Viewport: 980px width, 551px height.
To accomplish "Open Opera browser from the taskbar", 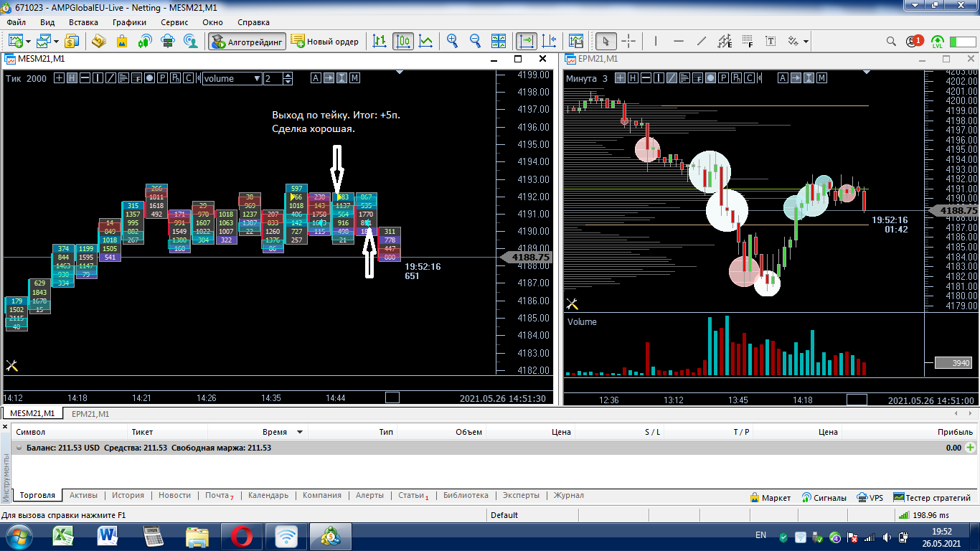I will point(242,536).
